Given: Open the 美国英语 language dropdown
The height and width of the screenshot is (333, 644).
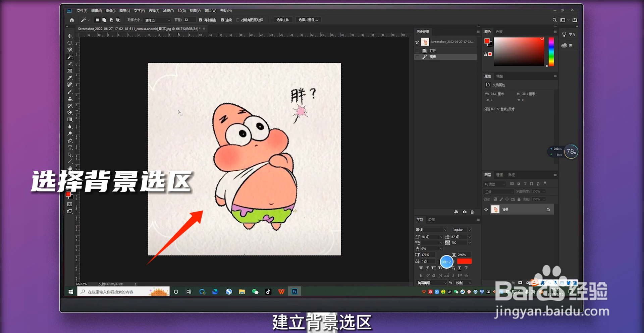Looking at the screenshot, I should 431,283.
